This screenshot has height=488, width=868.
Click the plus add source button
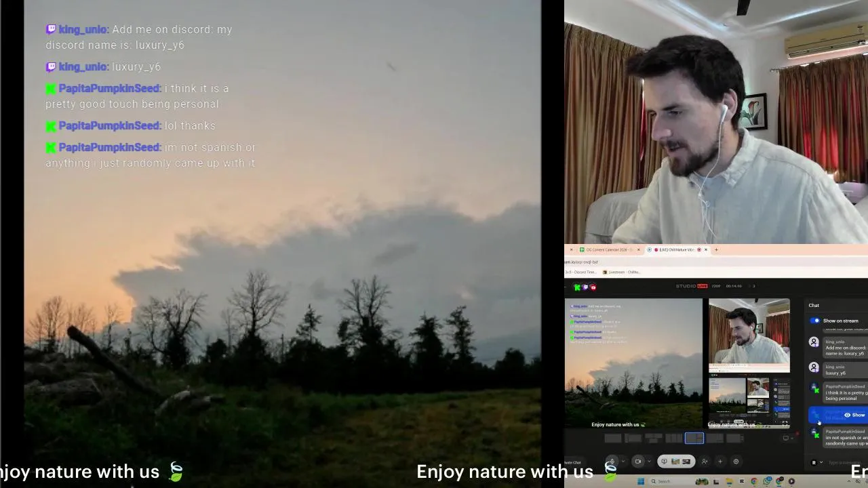(x=720, y=462)
